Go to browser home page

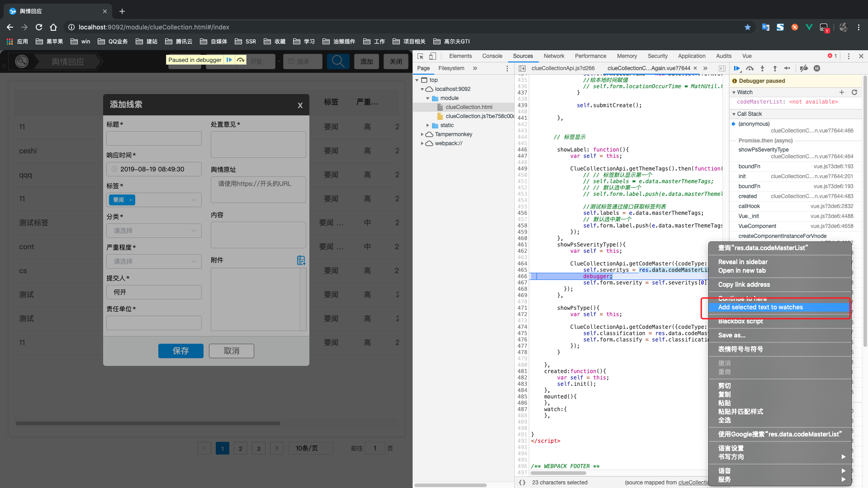[x=53, y=27]
